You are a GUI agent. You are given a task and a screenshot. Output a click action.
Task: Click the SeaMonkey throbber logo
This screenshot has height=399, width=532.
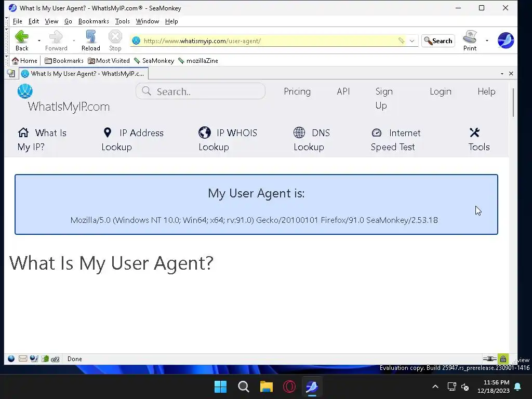tap(506, 41)
